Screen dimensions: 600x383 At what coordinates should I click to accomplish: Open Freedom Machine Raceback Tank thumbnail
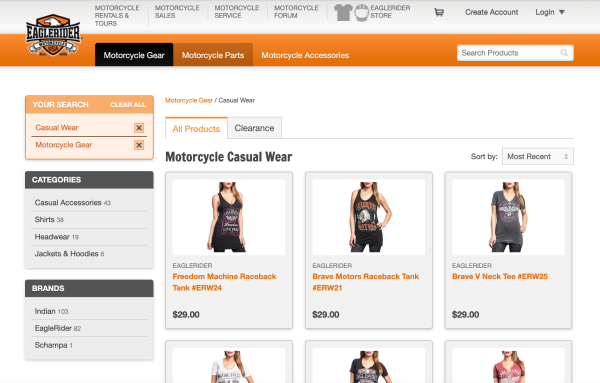pos(229,217)
